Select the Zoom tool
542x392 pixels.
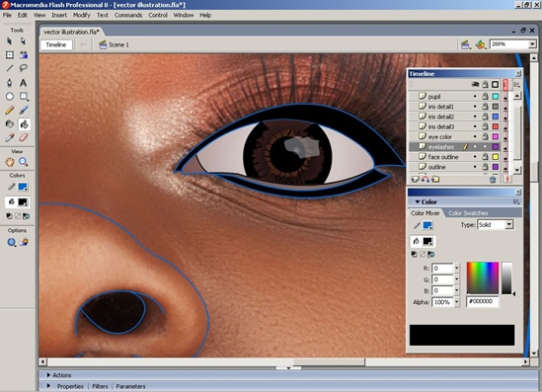click(x=24, y=162)
